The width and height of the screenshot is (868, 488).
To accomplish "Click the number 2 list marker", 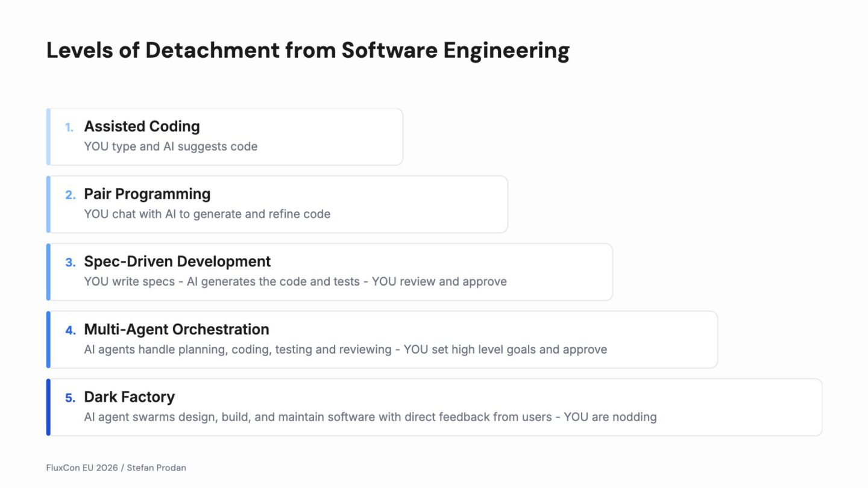I will (x=70, y=195).
